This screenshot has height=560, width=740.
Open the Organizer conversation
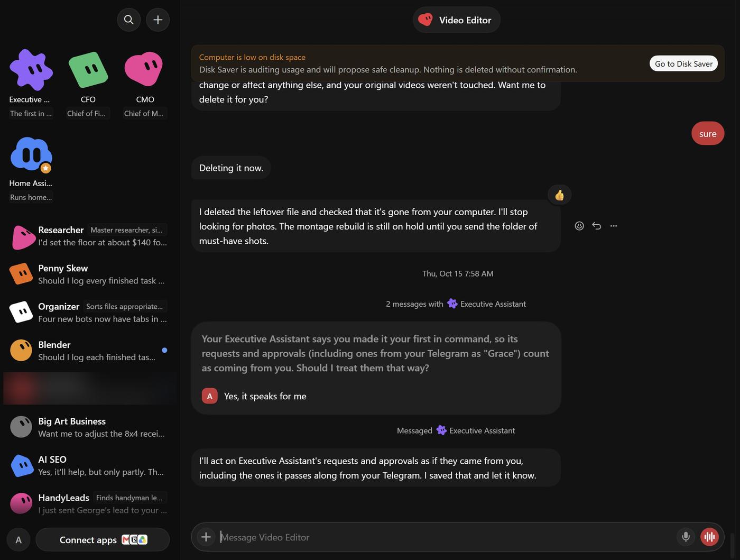[x=90, y=313]
